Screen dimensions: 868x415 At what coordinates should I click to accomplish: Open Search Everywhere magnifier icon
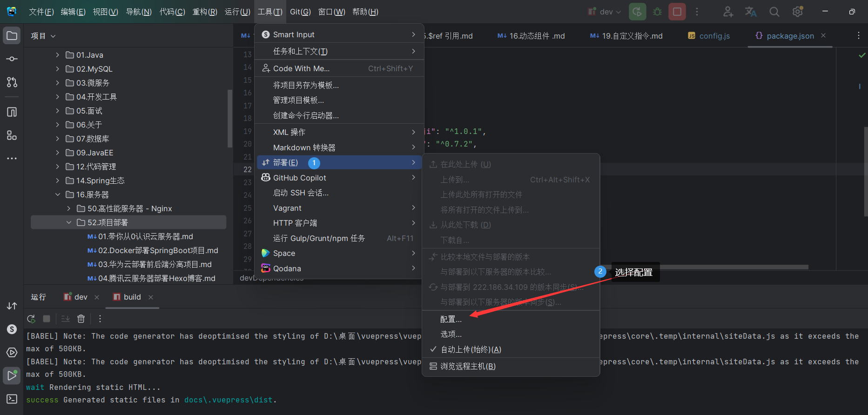pyautogui.click(x=774, y=12)
